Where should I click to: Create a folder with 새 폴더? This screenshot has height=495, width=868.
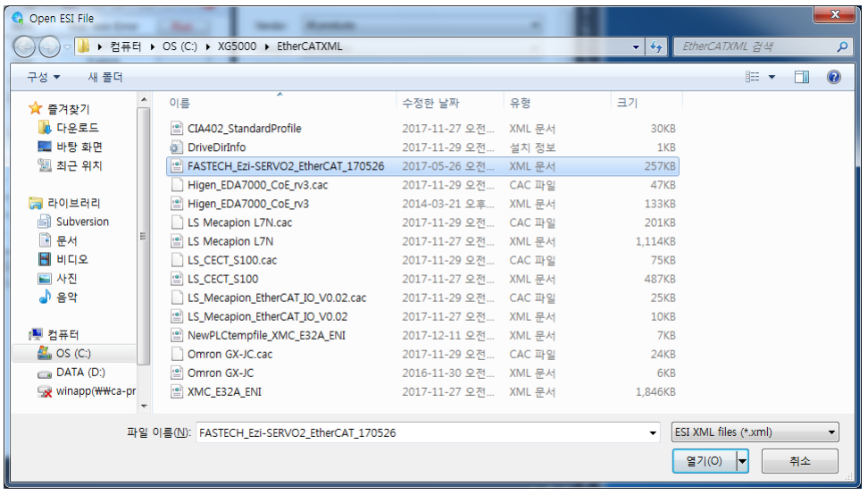[x=105, y=77]
